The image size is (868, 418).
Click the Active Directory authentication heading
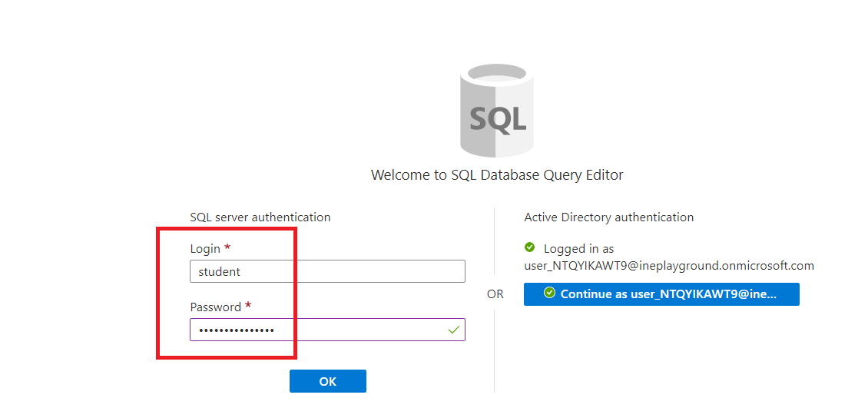pyautogui.click(x=608, y=217)
